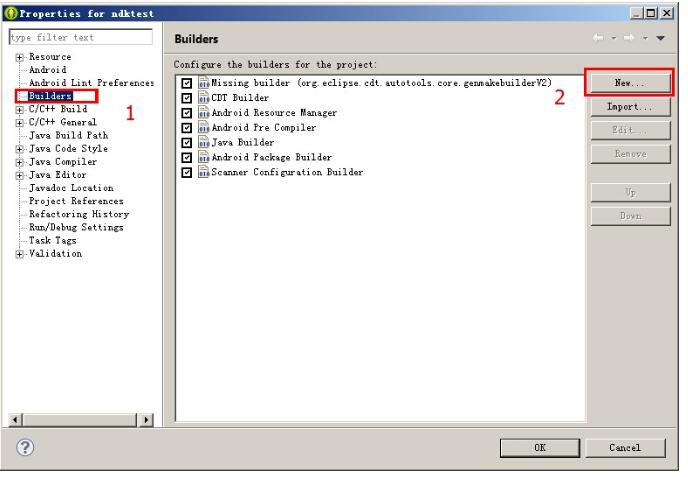Select Task Tags
Screen dimensions: 688x477
(x=53, y=240)
